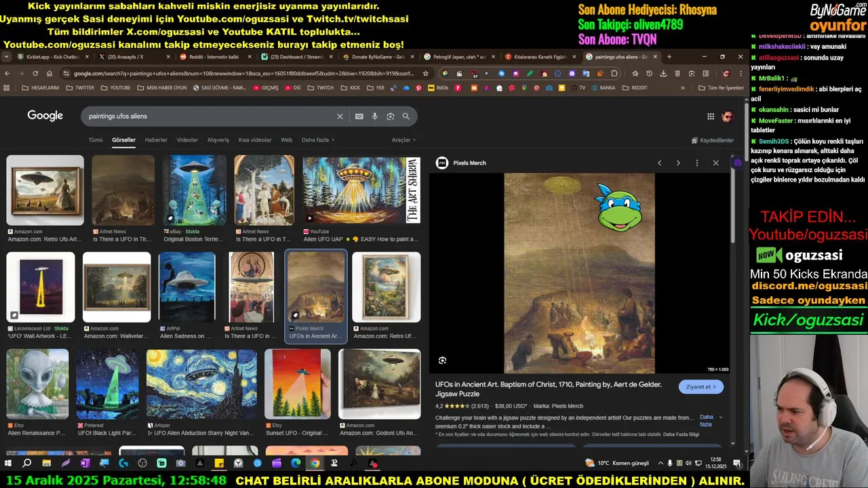This screenshot has width=868, height=488.
Task: Switch to the 'Haberler' tab
Action: [156, 140]
